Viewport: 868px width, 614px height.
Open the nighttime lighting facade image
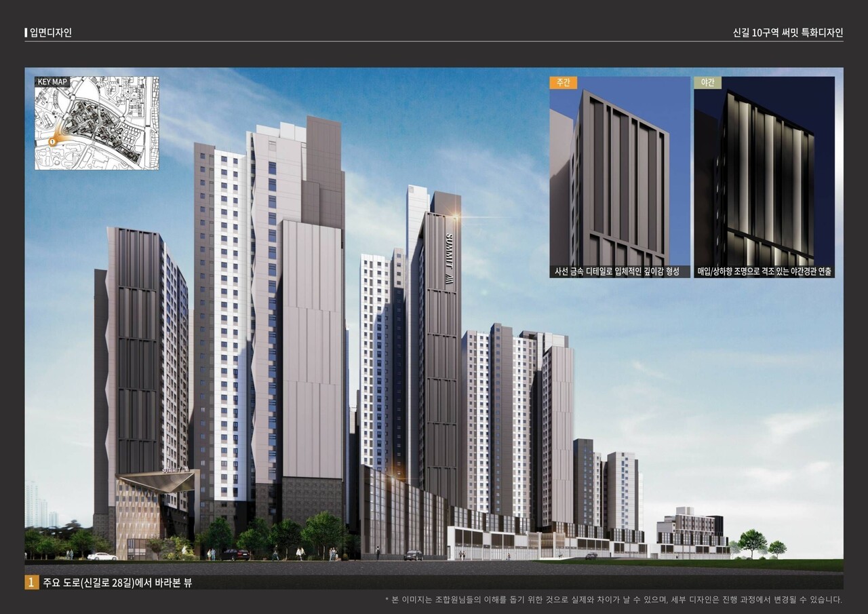coord(764,176)
